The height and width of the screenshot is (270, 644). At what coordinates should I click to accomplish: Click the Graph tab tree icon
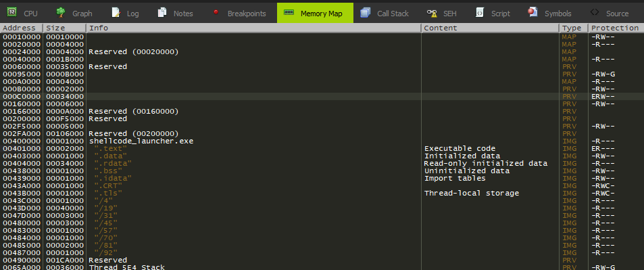click(x=60, y=13)
